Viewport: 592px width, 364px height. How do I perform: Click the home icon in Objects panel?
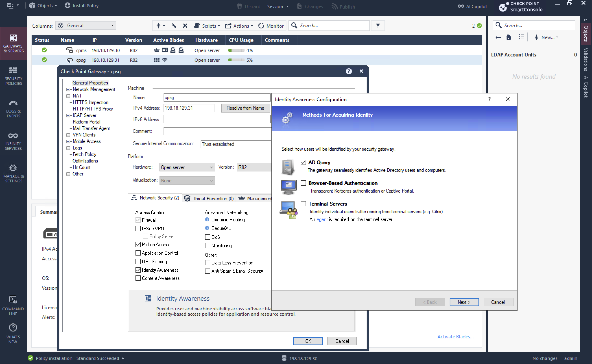click(508, 37)
